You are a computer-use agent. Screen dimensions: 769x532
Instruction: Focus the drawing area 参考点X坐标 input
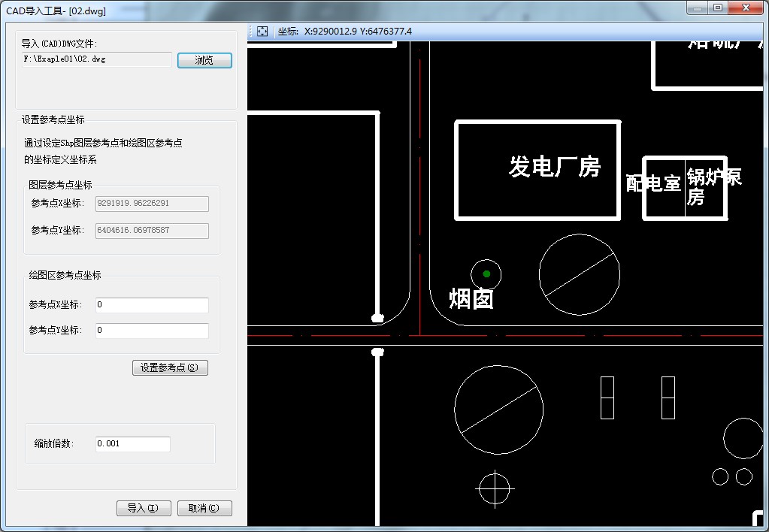pyautogui.click(x=152, y=305)
